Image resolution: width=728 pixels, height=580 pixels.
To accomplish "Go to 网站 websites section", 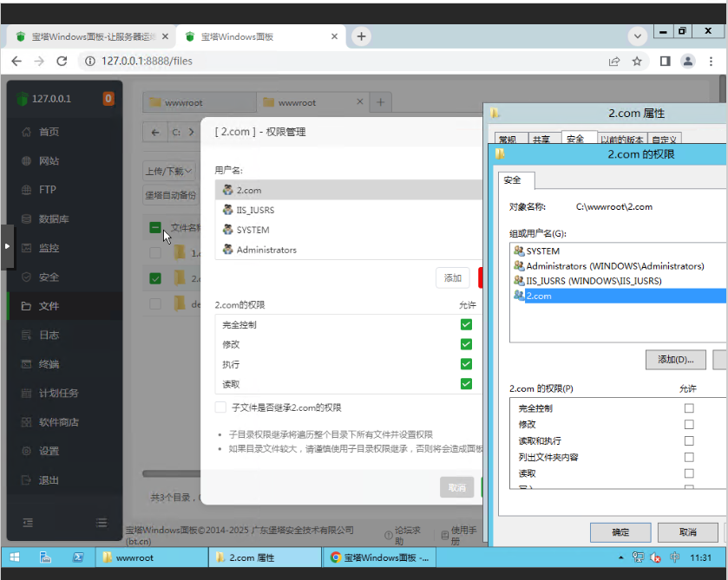I will [49, 161].
